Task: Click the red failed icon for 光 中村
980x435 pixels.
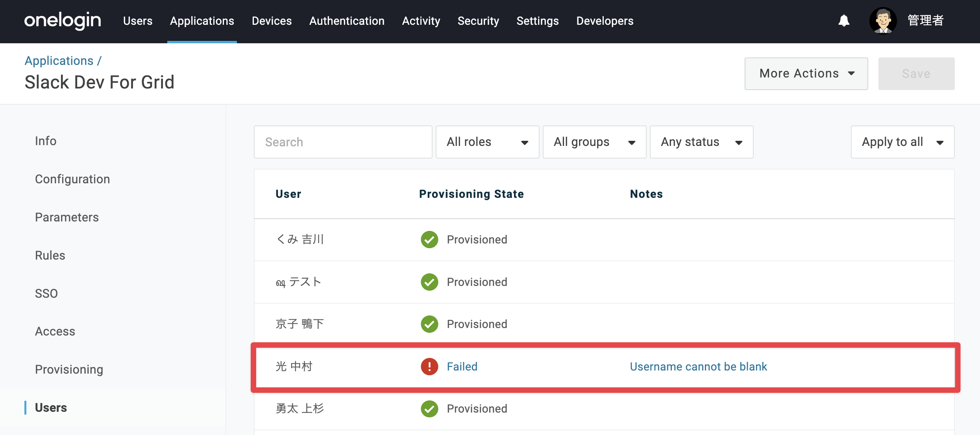Action: pyautogui.click(x=429, y=367)
